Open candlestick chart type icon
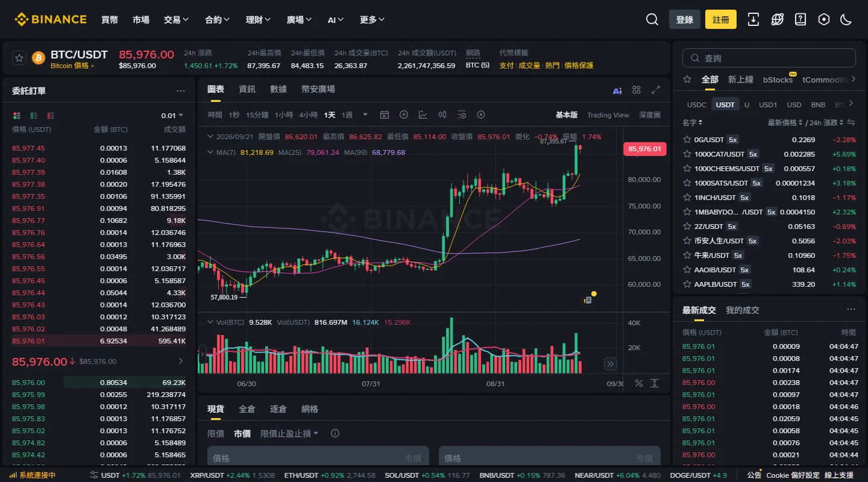Screen dimensions: 868x482 442,114
